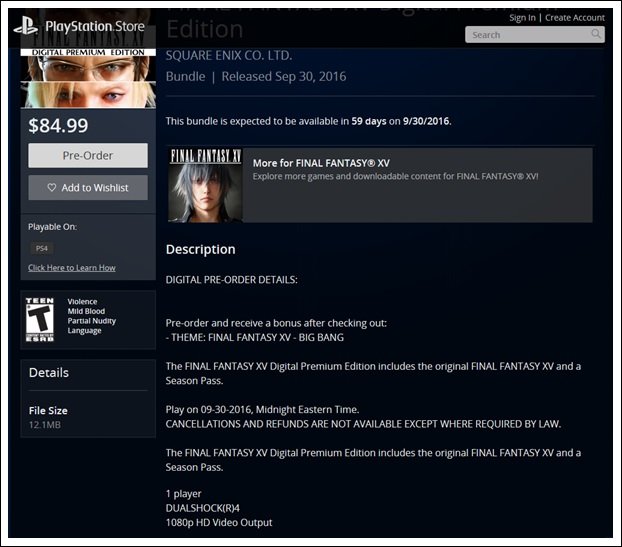Click Play on 09-30-2016 Midnight Eastern Time line
622x547 pixels.
262,409
